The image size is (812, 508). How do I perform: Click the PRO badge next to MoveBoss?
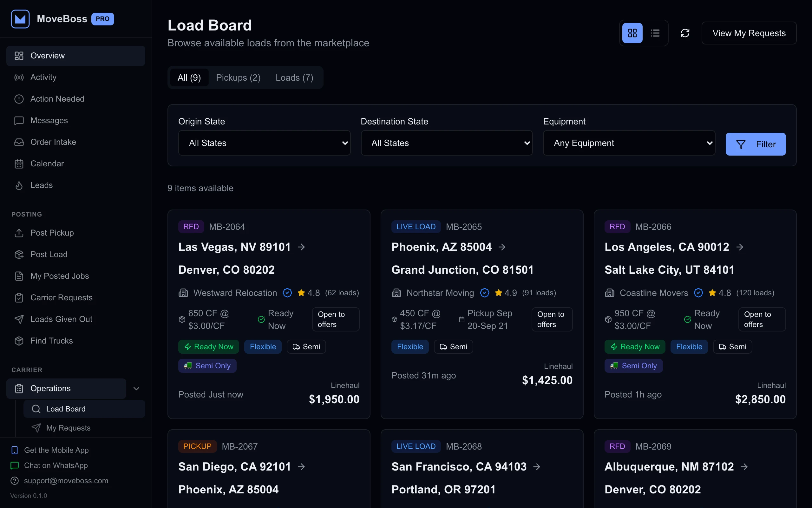click(103, 19)
